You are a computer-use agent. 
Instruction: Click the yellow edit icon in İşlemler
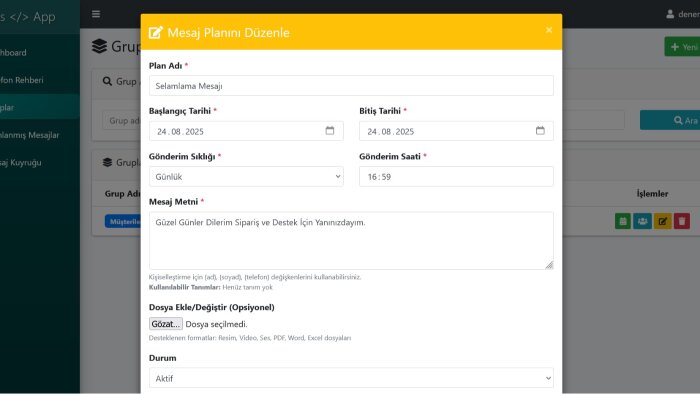(x=662, y=221)
